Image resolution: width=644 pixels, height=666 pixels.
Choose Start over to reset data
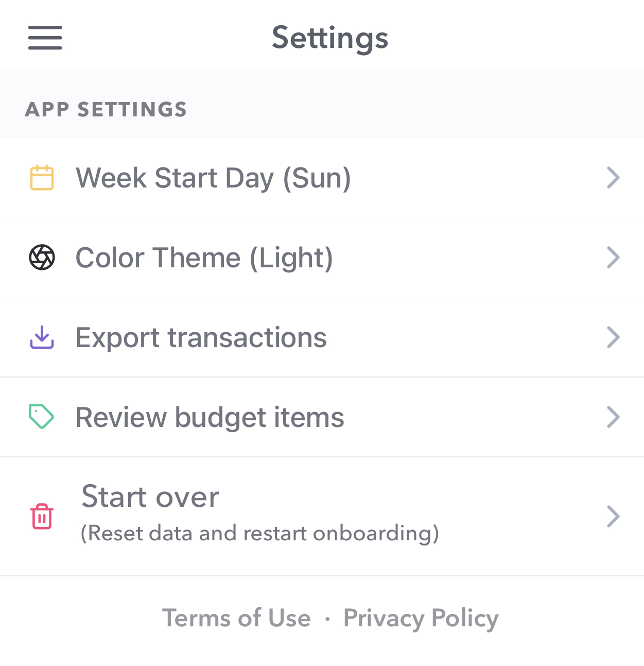[x=322, y=516]
